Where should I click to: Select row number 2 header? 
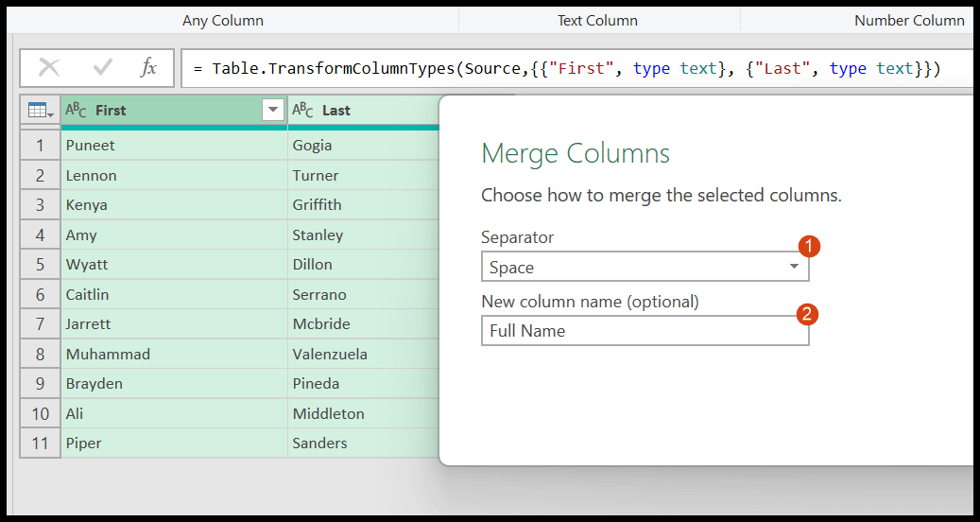click(x=40, y=176)
